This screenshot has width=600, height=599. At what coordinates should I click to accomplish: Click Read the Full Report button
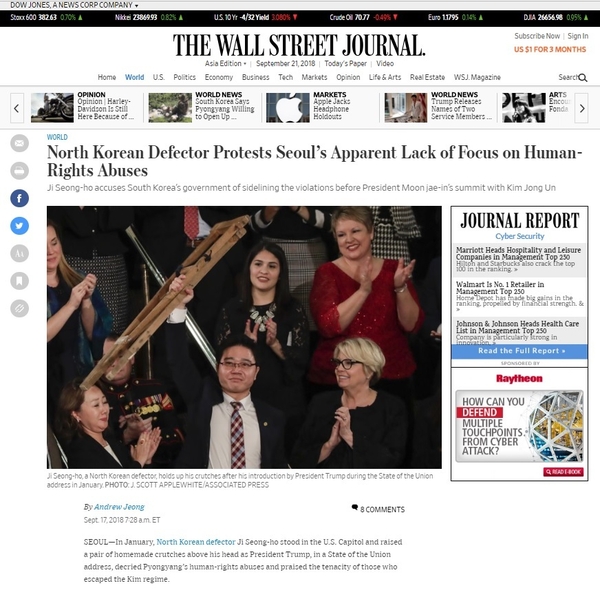click(x=520, y=351)
